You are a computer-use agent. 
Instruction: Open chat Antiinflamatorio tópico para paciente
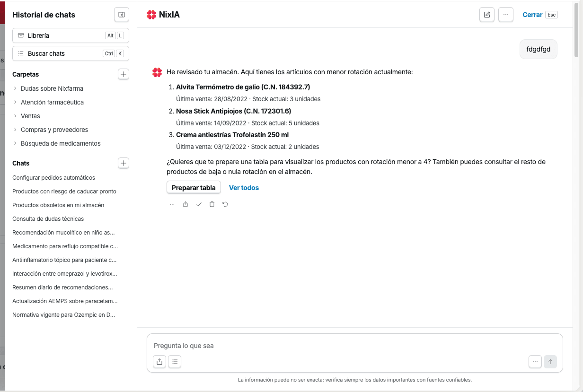[x=64, y=260]
